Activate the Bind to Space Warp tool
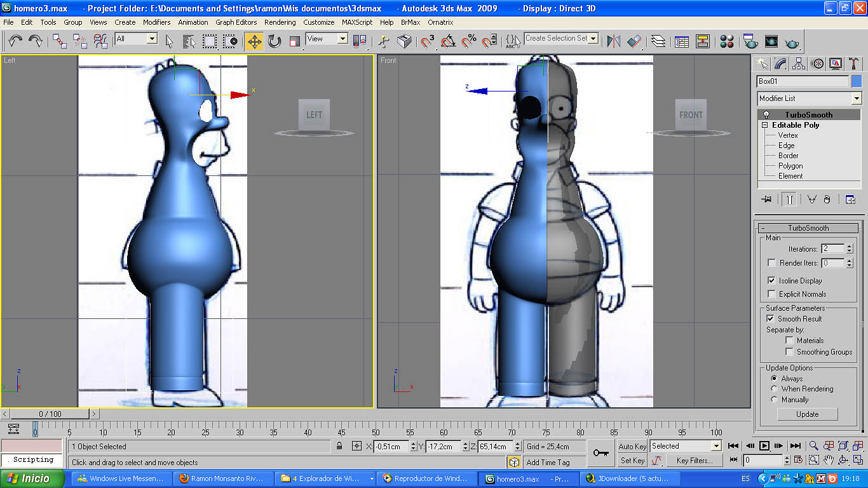This screenshot has height=488, width=868. [100, 41]
